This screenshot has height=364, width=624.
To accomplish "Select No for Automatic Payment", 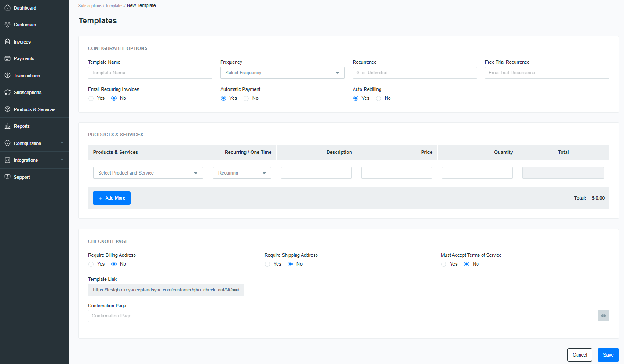I will (x=246, y=98).
